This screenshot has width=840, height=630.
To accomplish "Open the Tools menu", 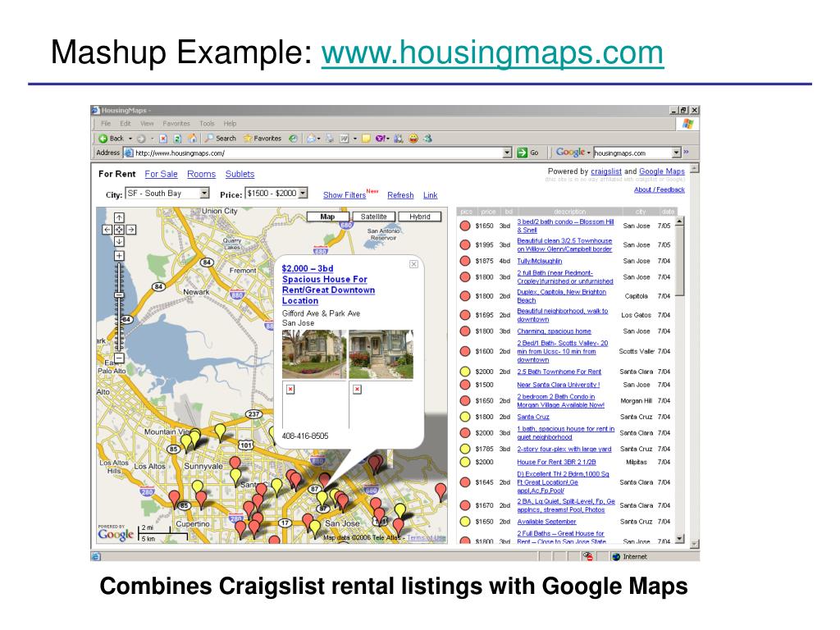I will (x=207, y=123).
